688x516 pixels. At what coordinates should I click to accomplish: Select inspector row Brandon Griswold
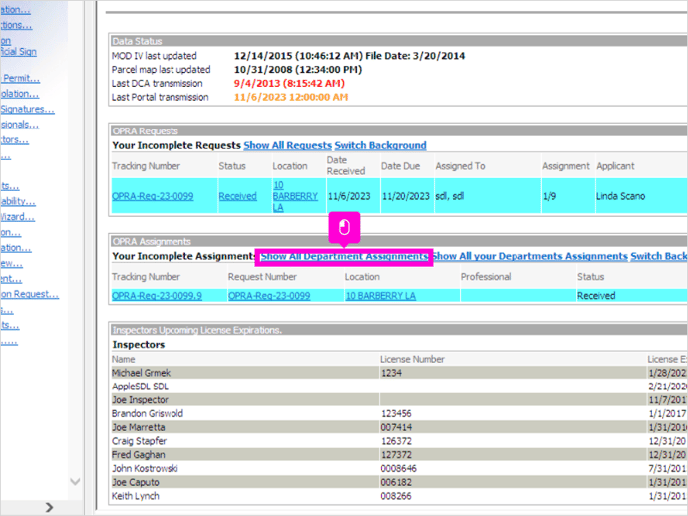point(399,413)
